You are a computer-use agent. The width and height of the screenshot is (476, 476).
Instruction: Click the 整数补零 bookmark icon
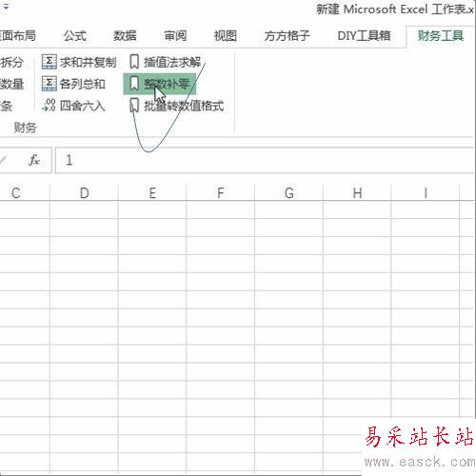pos(134,84)
